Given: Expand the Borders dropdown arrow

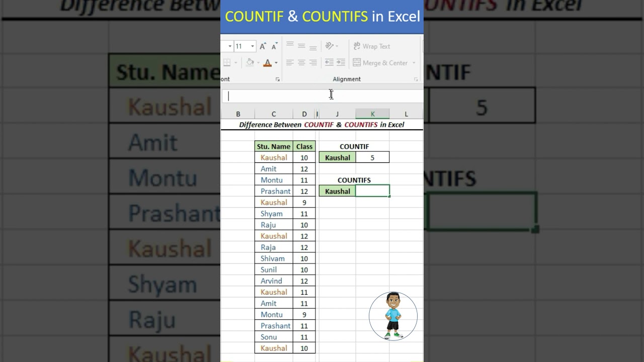Looking at the screenshot, I should (235, 63).
